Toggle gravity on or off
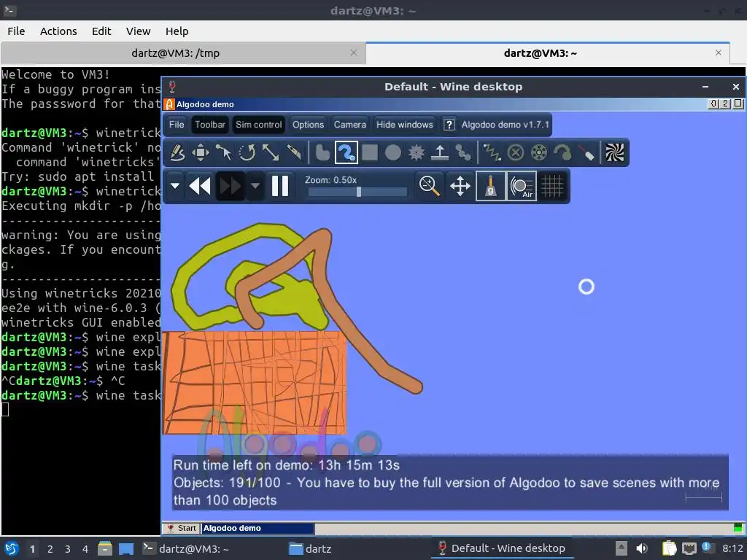 point(490,186)
